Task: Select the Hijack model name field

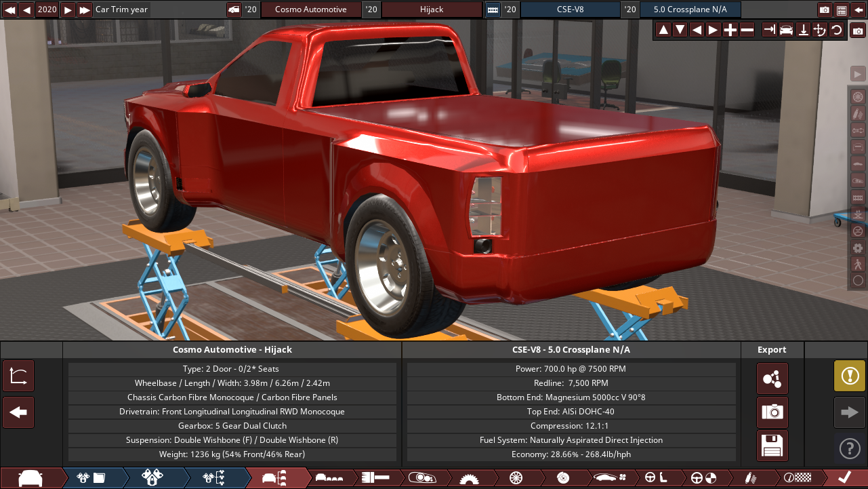Action: click(431, 9)
